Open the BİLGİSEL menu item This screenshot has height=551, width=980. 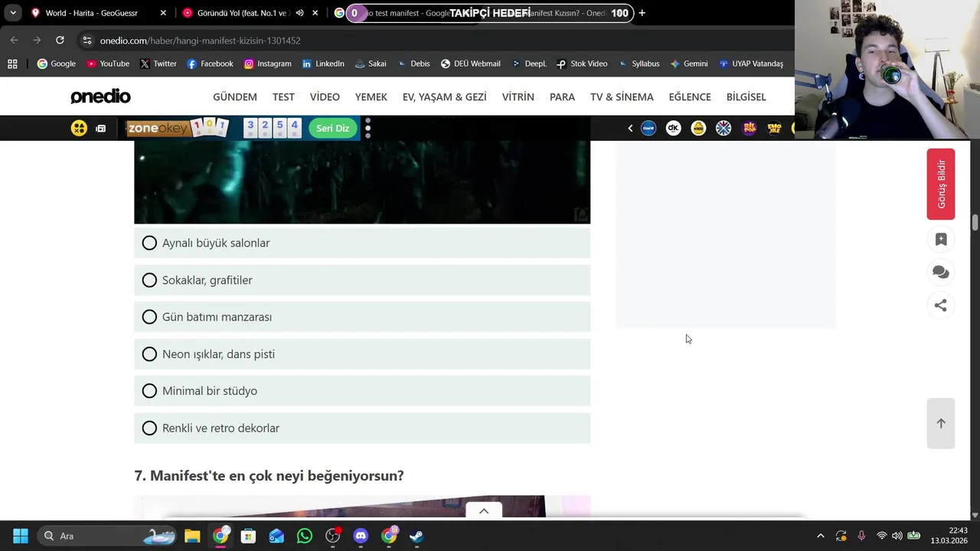[x=746, y=96]
